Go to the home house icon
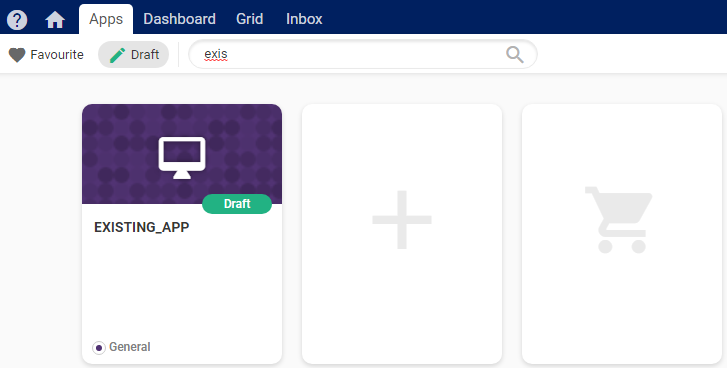Viewport: 727px width, 368px height. click(55, 20)
